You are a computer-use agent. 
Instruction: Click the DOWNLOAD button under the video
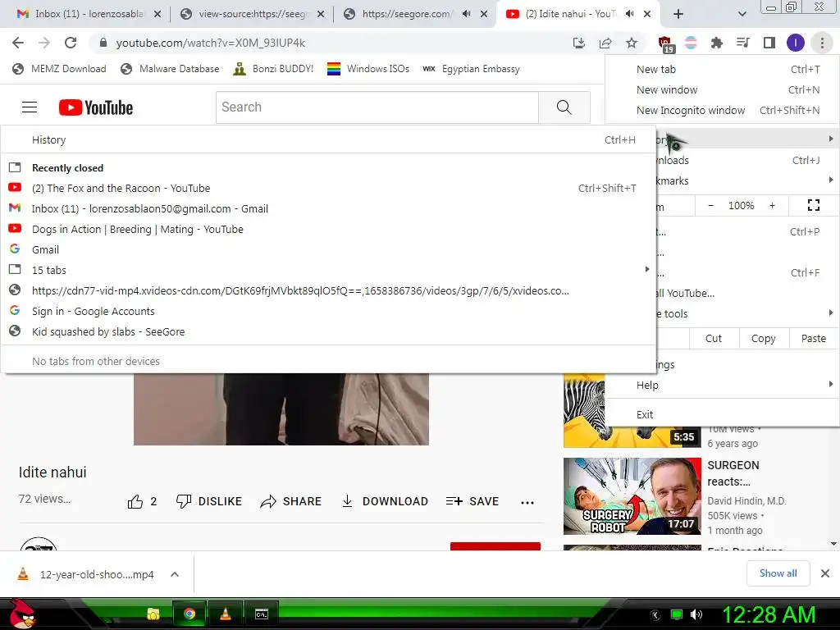tap(385, 501)
